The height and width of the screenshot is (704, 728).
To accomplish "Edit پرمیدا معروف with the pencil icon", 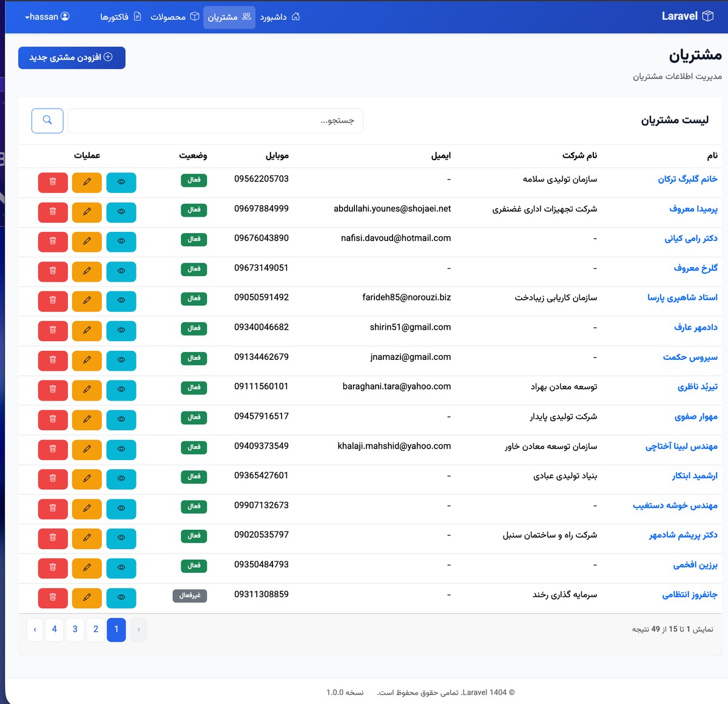I will pos(87,212).
